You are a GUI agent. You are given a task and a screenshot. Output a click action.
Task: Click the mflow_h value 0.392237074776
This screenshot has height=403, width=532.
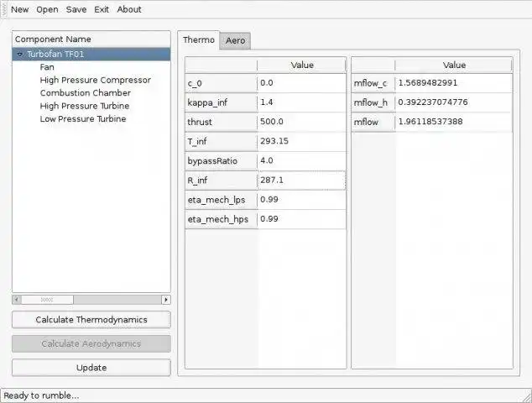click(454, 102)
